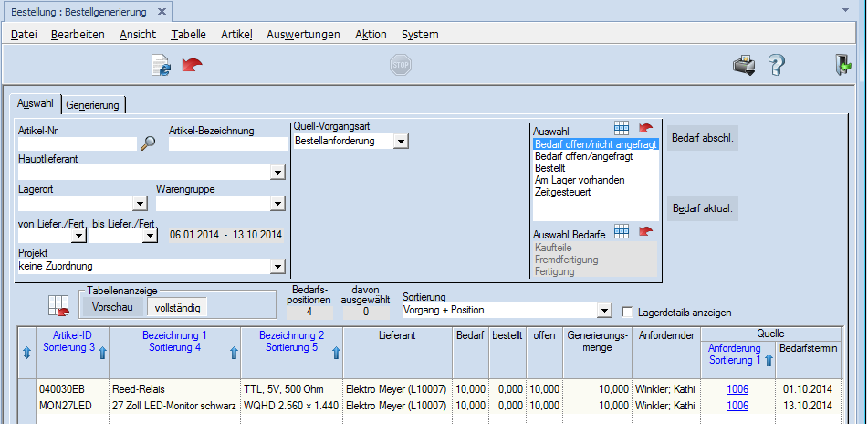868x424 pixels.
Task: Click table grid icon left of Tabellenanzeige
Action: click(59, 306)
